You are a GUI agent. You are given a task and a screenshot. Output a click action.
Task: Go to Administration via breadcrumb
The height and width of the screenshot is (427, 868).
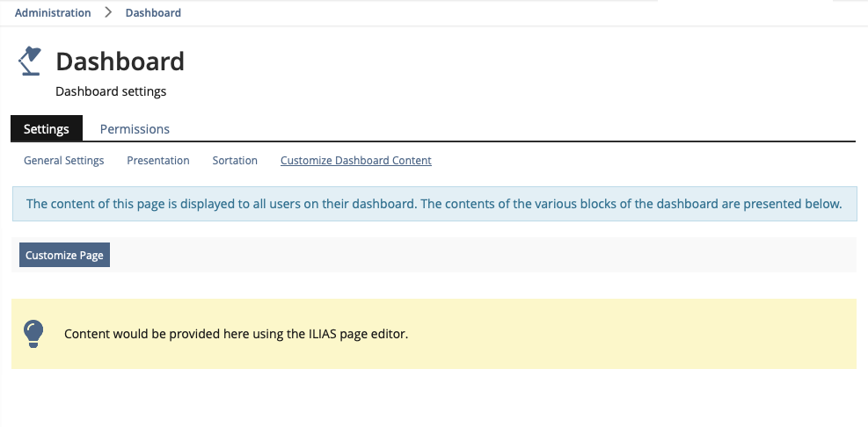tap(53, 13)
